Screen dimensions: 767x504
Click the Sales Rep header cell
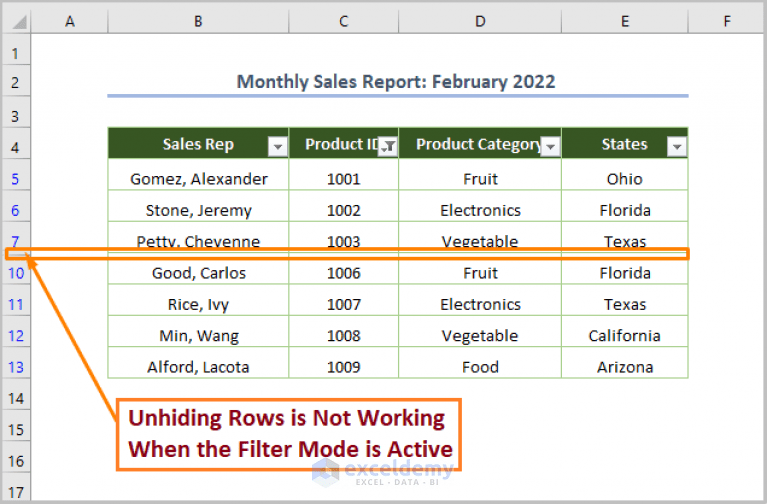[x=198, y=143]
